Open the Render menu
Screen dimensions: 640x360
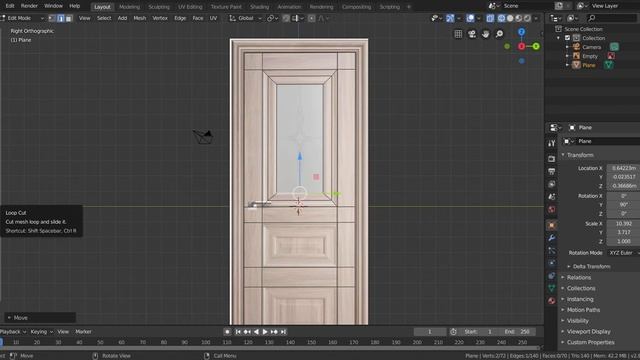pos(29,6)
